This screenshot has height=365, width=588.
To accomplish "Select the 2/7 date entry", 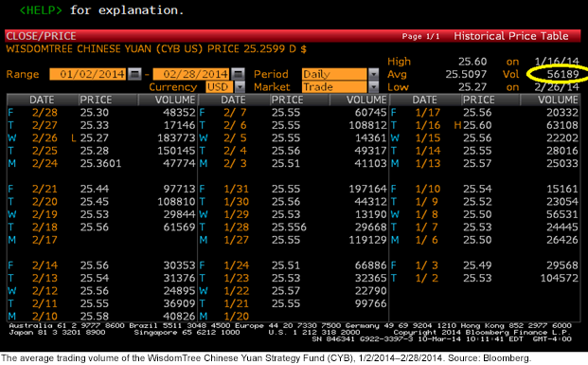I will tap(235, 112).
